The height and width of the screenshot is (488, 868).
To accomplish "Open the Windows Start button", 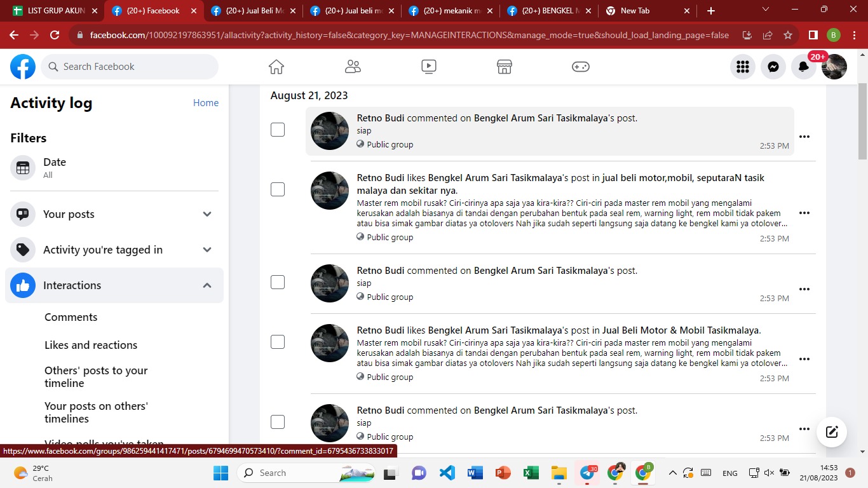I will pos(221,473).
